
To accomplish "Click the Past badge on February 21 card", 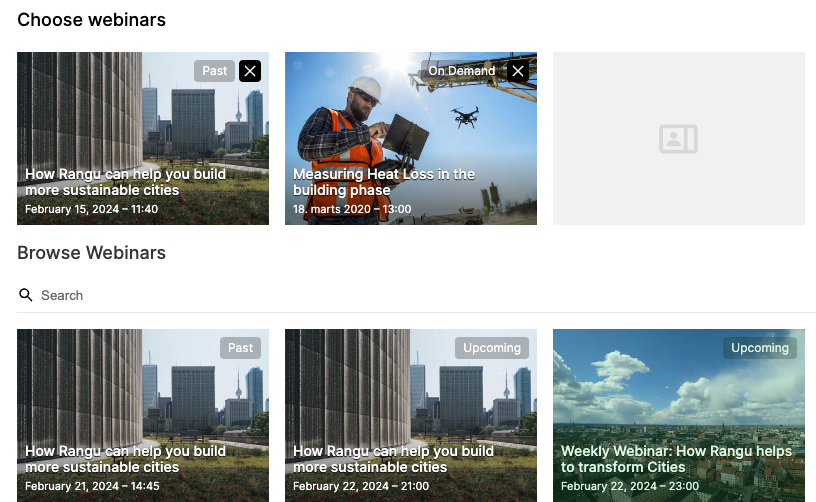I will coord(240,348).
